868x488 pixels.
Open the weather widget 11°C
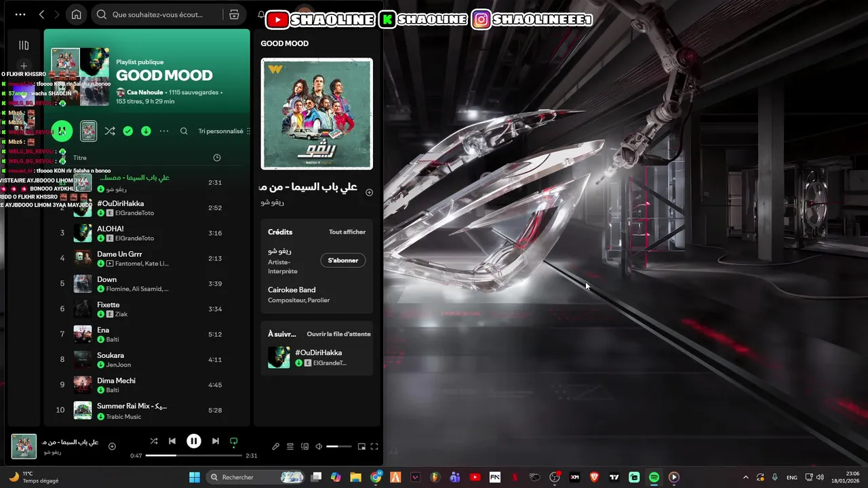(33, 477)
